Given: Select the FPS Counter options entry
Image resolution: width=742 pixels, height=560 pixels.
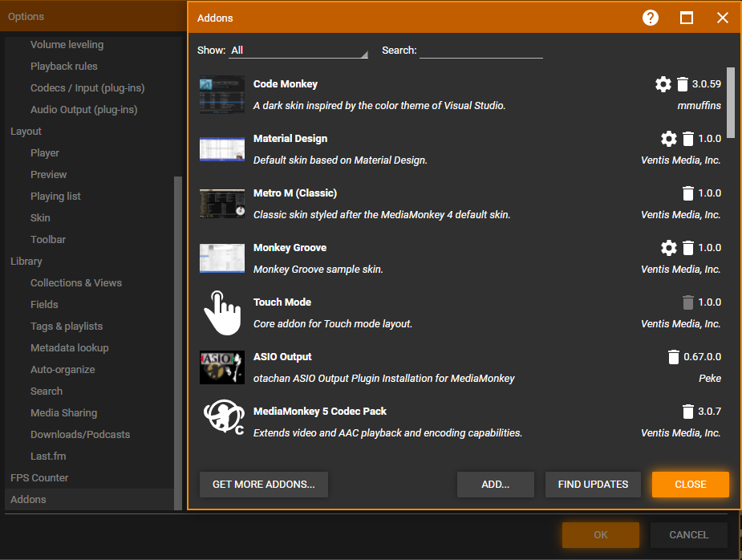Looking at the screenshot, I should [x=39, y=477].
